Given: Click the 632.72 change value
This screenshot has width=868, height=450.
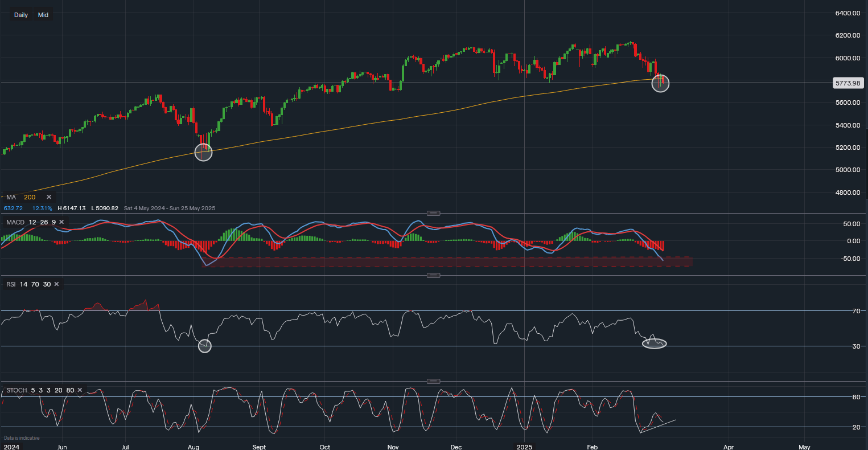Looking at the screenshot, I should click(13, 208).
